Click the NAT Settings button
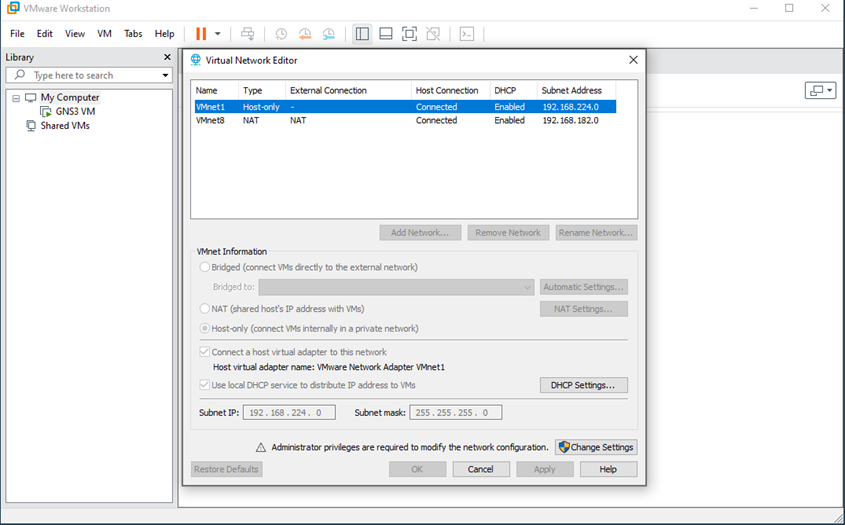The image size is (845, 525). 584,309
